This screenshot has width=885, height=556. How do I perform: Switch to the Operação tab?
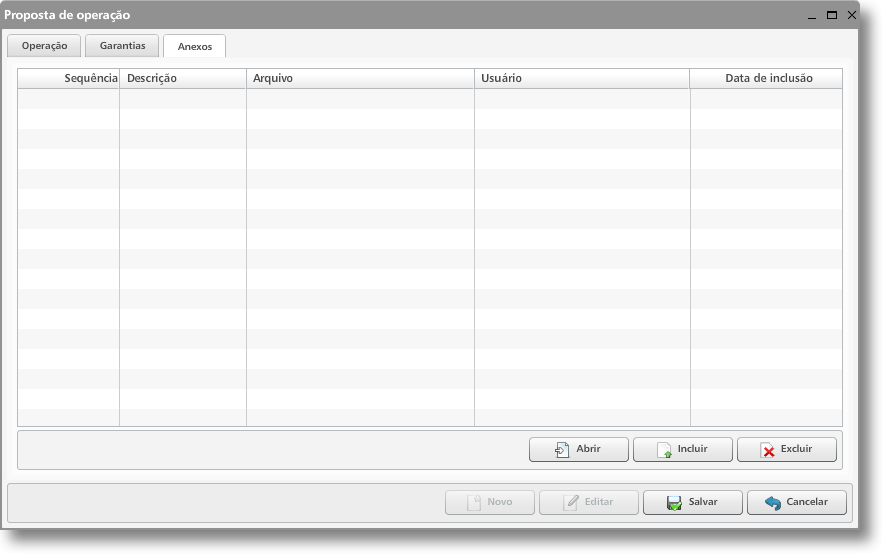tap(44, 46)
